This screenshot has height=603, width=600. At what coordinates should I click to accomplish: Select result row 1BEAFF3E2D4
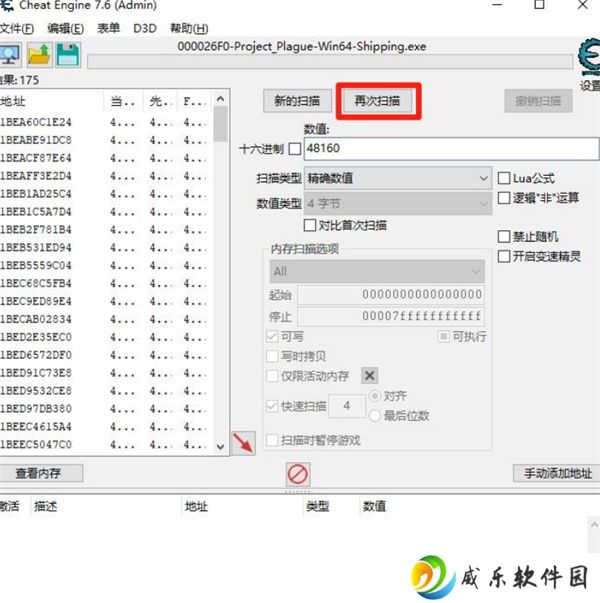coord(106,176)
